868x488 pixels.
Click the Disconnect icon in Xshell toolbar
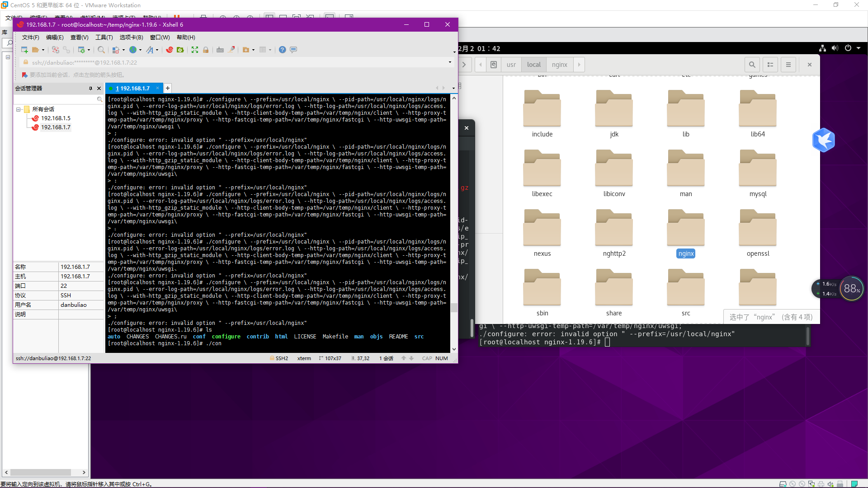point(56,50)
